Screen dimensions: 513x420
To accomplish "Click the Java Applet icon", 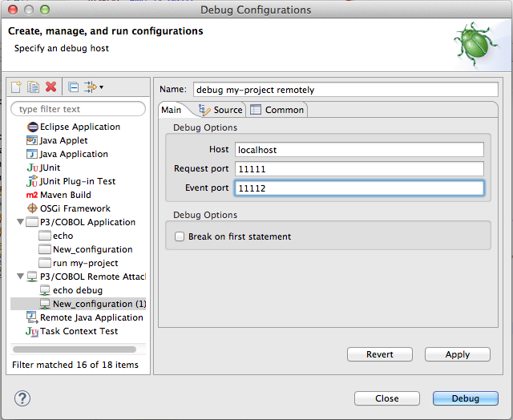I will tap(32, 140).
